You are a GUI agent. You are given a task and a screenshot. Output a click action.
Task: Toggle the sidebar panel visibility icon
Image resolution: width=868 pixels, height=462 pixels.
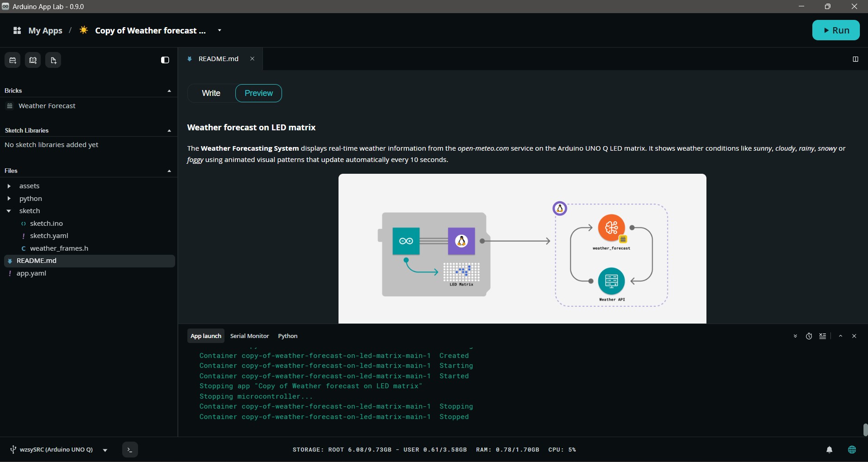tap(165, 60)
